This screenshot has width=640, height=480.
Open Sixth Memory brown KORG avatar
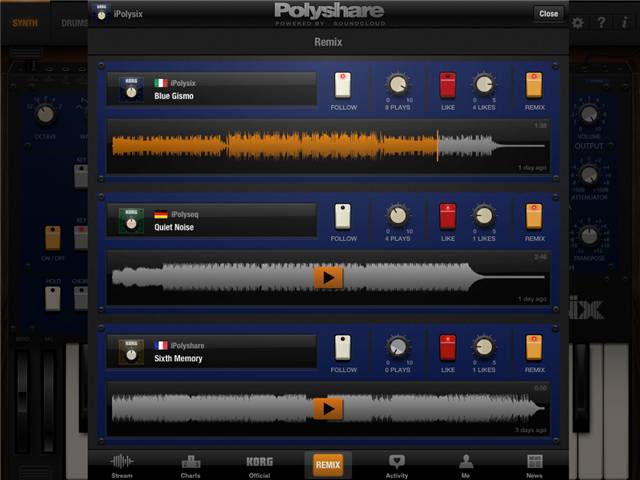(131, 352)
